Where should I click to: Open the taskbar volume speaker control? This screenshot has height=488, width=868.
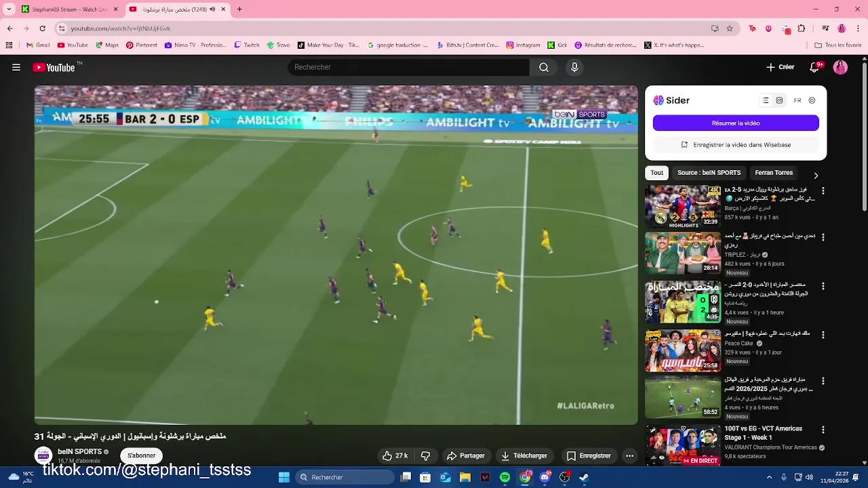point(809,477)
